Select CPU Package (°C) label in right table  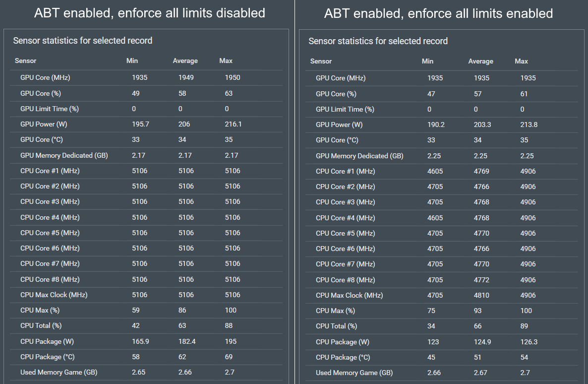pyautogui.click(x=343, y=357)
